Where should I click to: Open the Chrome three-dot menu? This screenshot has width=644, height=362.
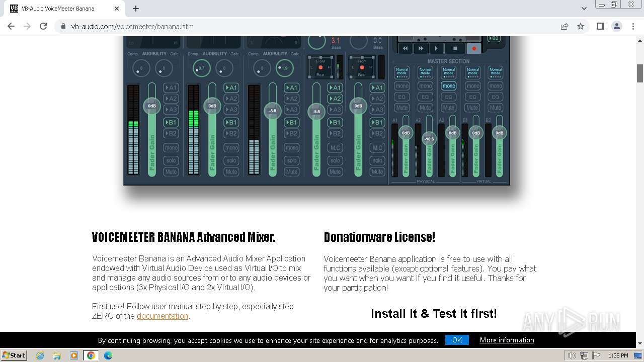pyautogui.click(x=633, y=26)
